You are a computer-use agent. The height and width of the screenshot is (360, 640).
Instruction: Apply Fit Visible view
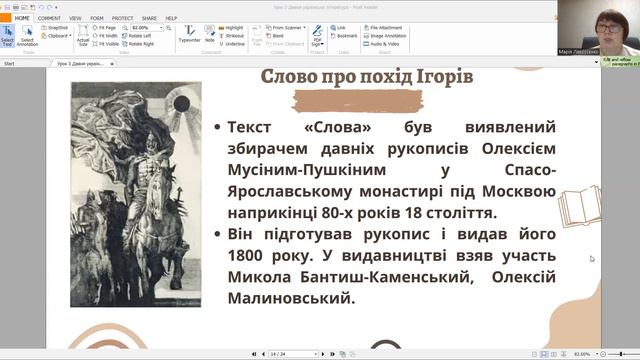point(106,44)
